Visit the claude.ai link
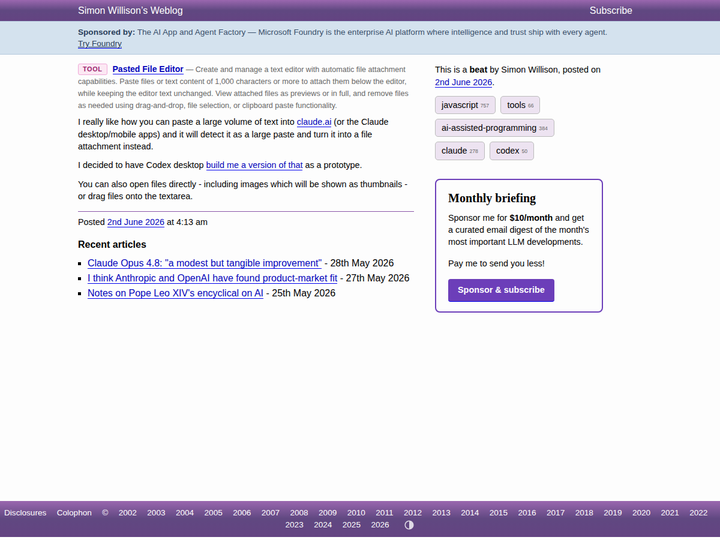720x540 pixels. (x=314, y=122)
